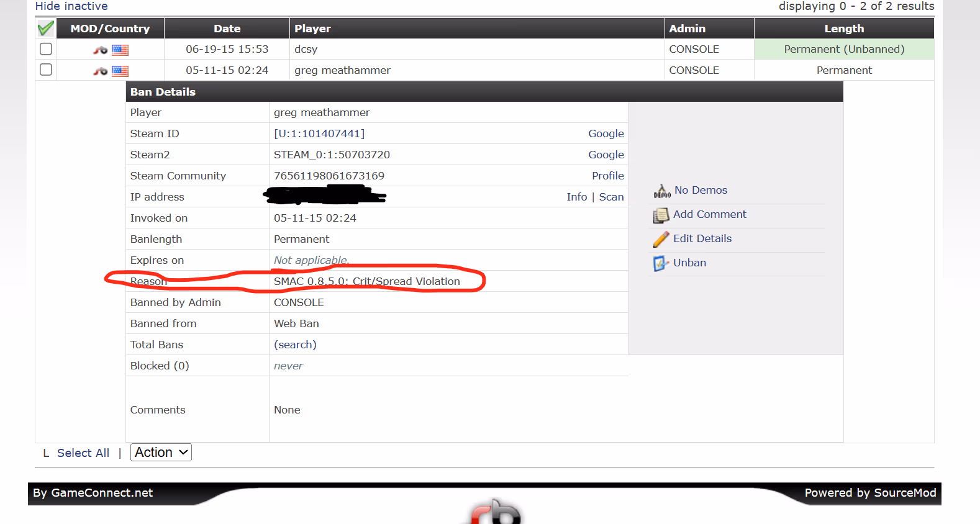Click By GameConnect.net footer link

tap(93, 493)
